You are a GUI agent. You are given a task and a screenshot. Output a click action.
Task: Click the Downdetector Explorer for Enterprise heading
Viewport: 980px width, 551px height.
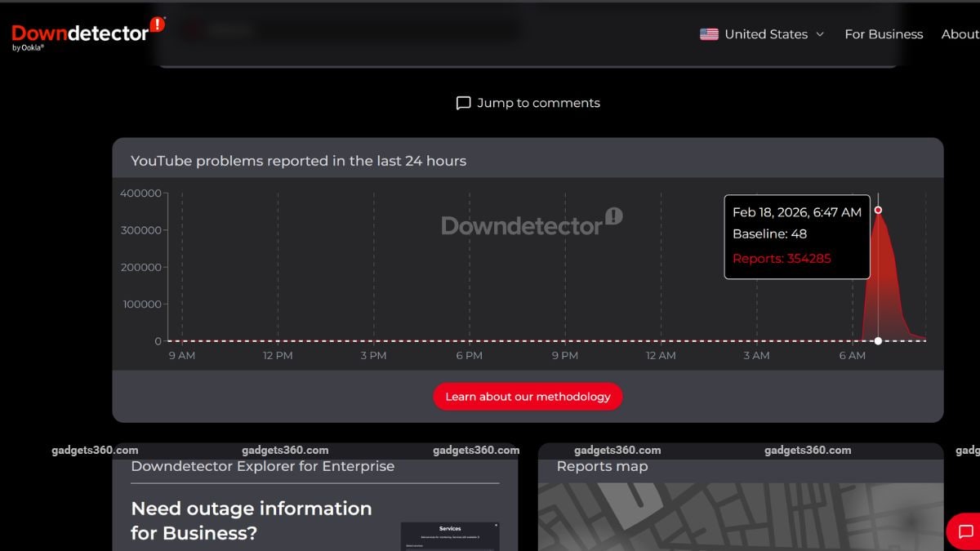pyautogui.click(x=262, y=466)
